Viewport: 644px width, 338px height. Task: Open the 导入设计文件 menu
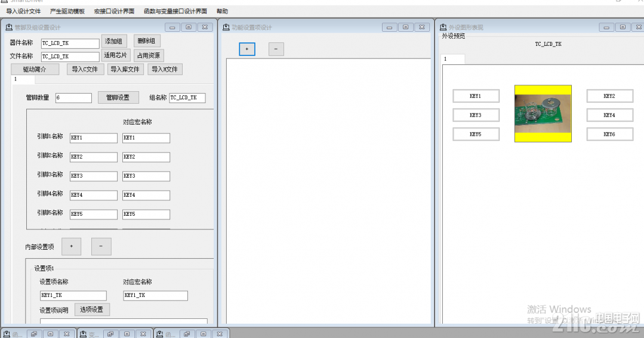point(23,11)
